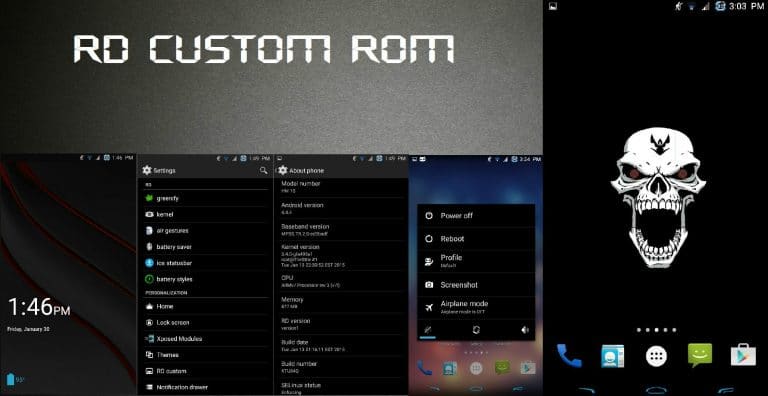
Task: Open the greenify settings entry
Action: 205,198
